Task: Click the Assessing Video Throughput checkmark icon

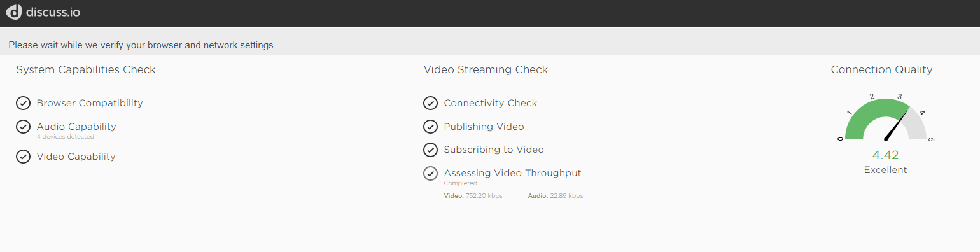Action: (x=431, y=173)
